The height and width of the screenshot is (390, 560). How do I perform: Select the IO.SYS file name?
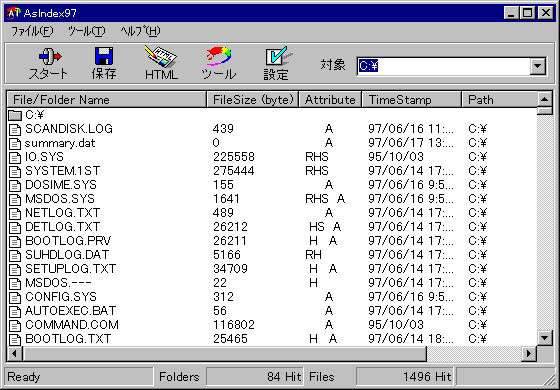click(44, 157)
